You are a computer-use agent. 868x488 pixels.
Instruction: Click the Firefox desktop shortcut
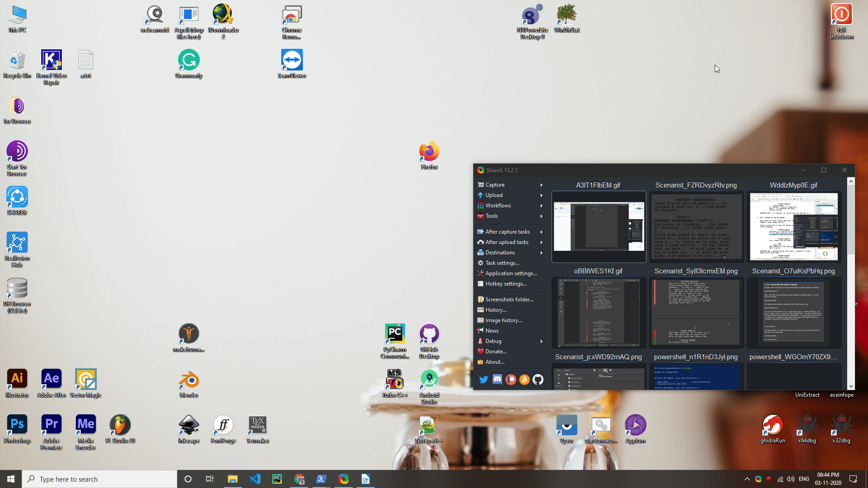pyautogui.click(x=429, y=153)
